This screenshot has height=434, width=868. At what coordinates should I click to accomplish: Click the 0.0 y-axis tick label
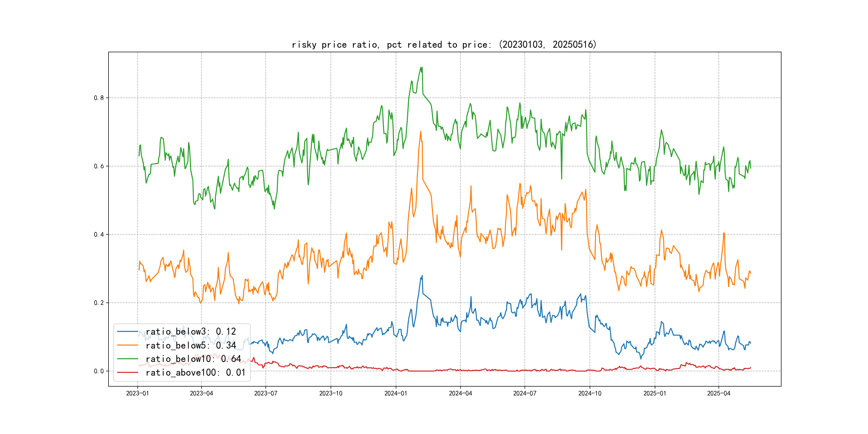(x=99, y=371)
